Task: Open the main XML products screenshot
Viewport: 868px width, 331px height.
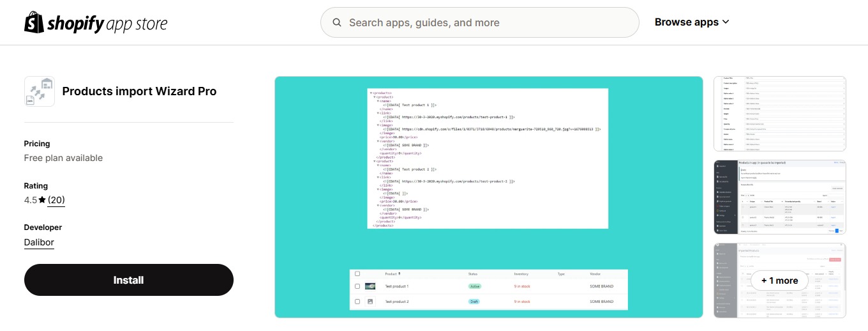Action: click(489, 197)
